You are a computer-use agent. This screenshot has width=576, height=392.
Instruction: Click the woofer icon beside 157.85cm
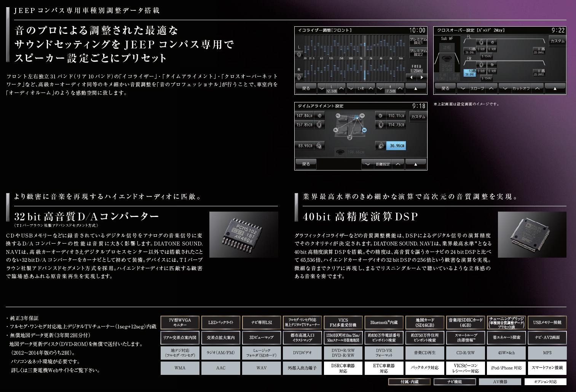click(x=320, y=125)
